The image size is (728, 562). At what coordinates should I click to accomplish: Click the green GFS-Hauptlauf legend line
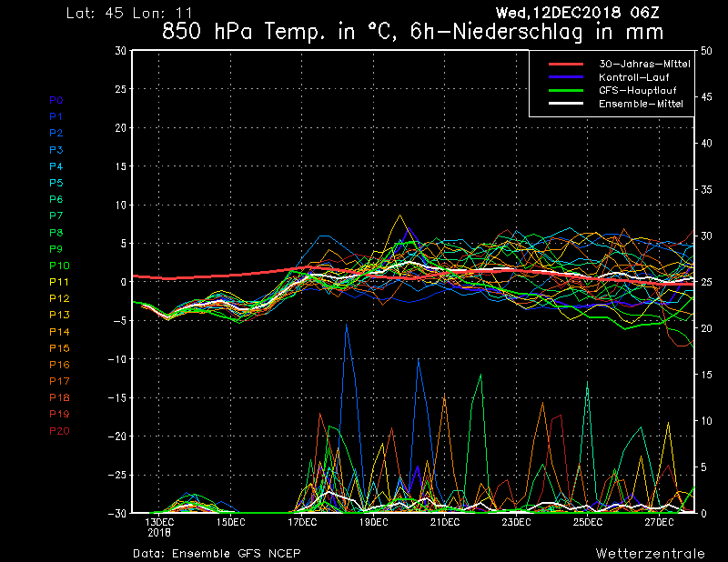click(566, 91)
